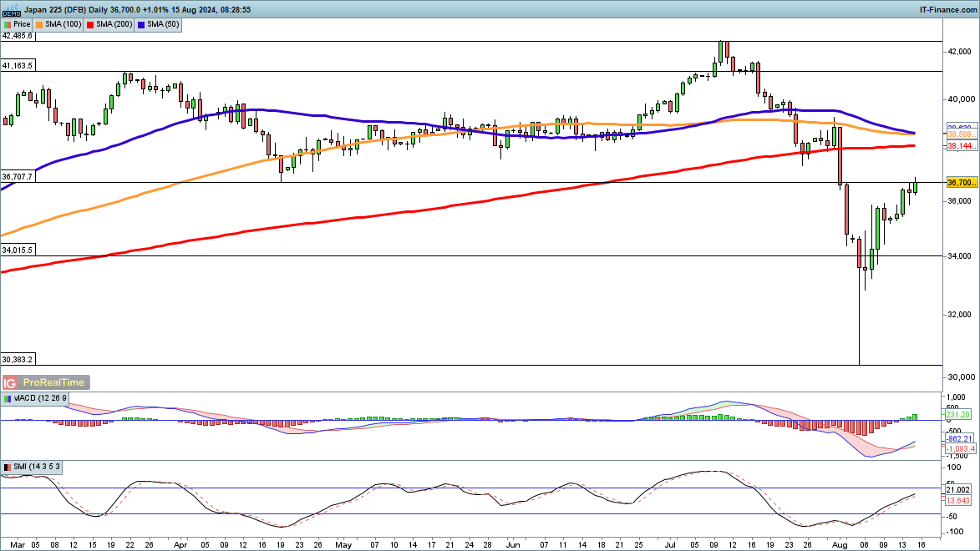
Task: Click the yellow 36,700 current price tag
Action: click(x=961, y=182)
